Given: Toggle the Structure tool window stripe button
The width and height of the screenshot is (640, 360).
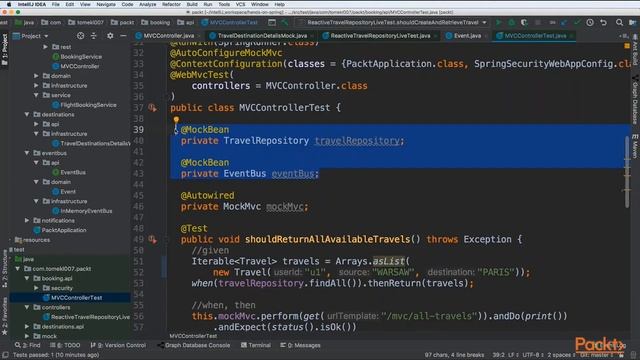Looking at the screenshot, I should coord(4,268).
